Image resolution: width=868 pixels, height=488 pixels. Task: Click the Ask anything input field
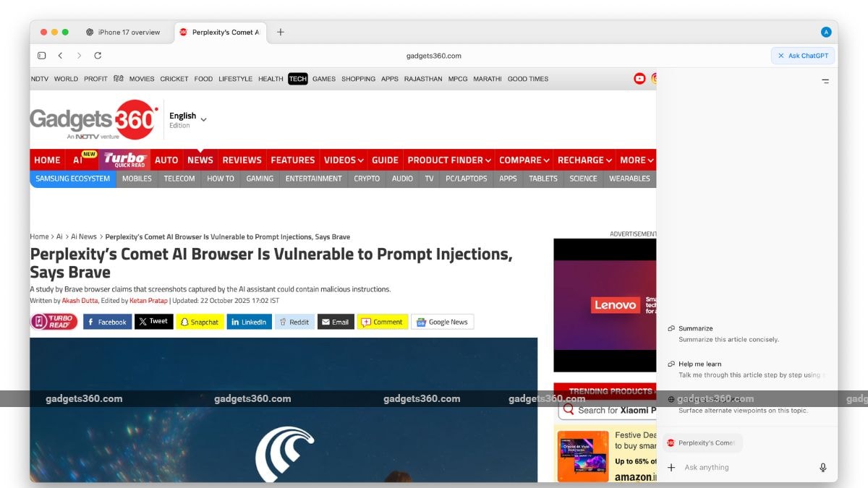pyautogui.click(x=745, y=468)
